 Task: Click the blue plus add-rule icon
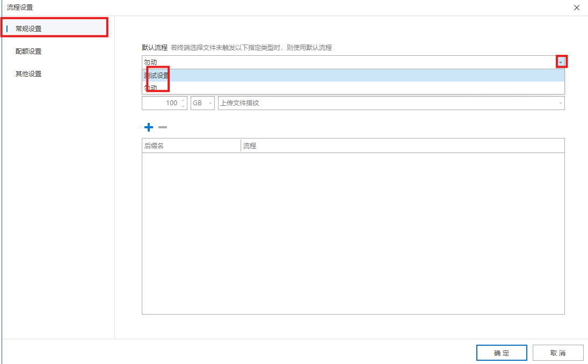(149, 127)
